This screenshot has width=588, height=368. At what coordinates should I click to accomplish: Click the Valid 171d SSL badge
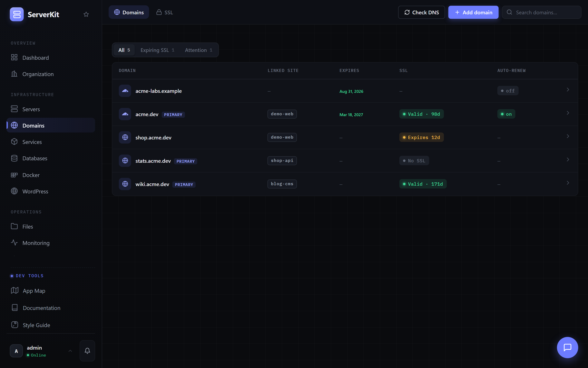coord(423,184)
